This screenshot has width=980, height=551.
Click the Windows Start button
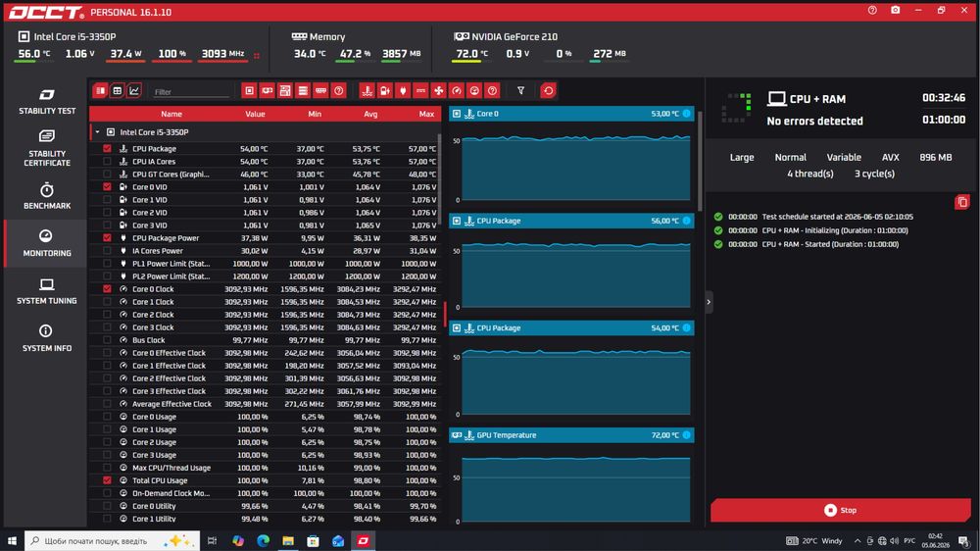tap(12, 540)
